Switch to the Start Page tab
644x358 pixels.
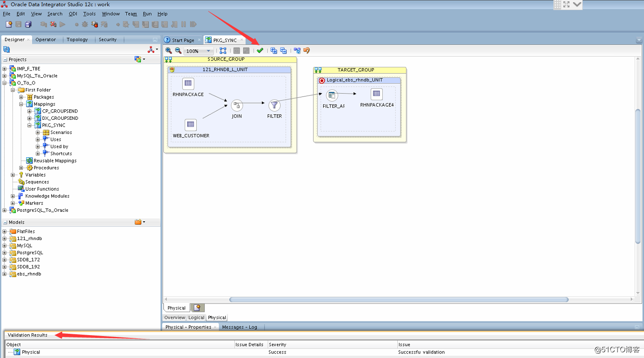pos(183,40)
